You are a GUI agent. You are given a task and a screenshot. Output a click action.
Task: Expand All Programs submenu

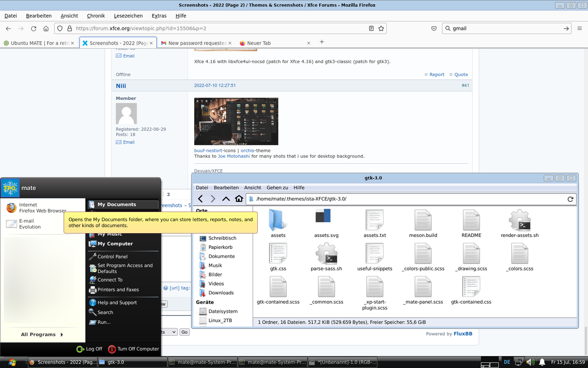(42, 334)
